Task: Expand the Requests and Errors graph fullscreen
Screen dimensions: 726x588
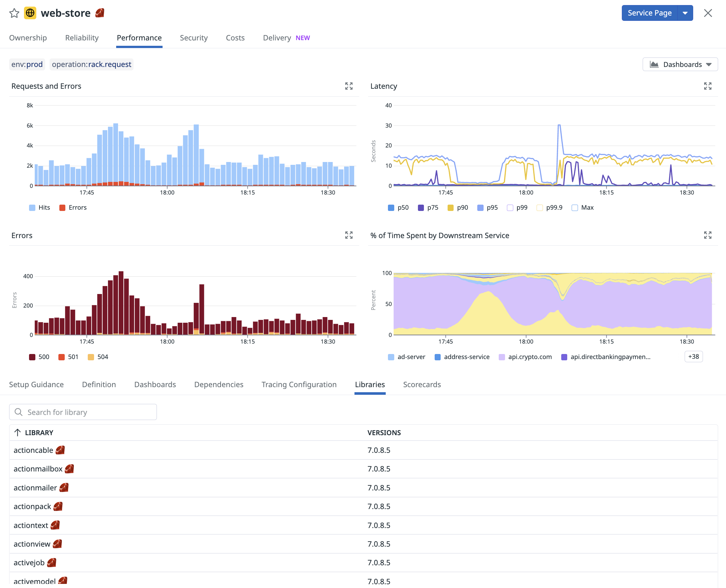Action: [349, 86]
